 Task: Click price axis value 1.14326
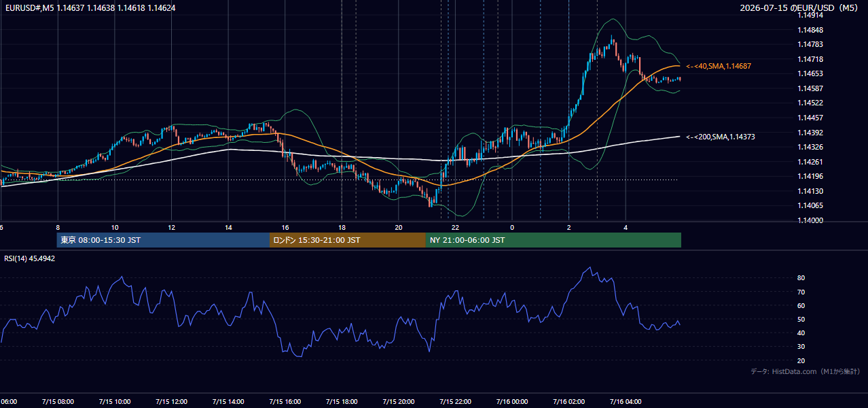pyautogui.click(x=810, y=147)
